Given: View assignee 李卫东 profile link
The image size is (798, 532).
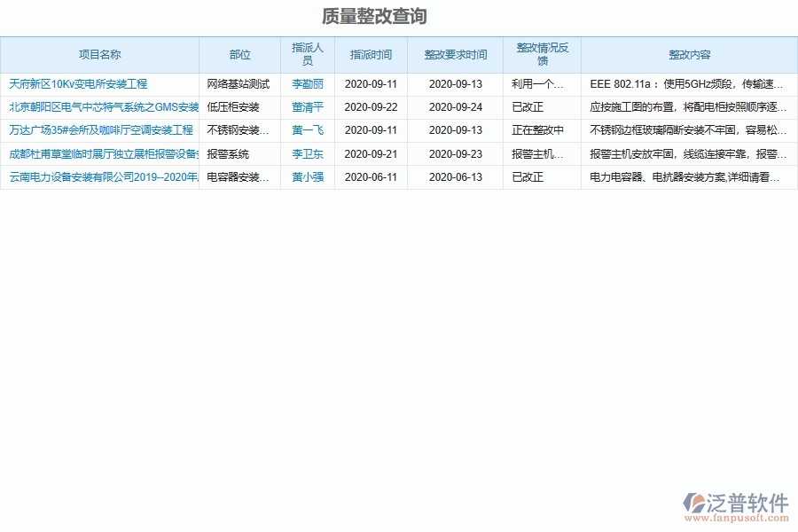Looking at the screenshot, I should (307, 153).
